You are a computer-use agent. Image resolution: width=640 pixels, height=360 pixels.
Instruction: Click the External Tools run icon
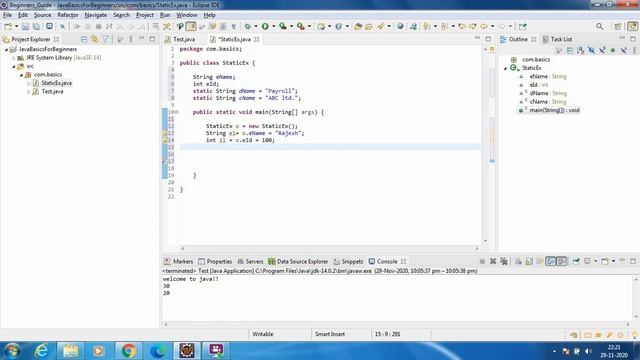point(300,27)
